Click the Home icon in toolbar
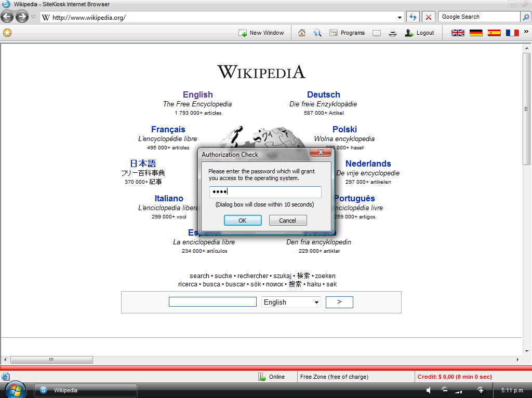532x398 pixels. pyautogui.click(x=302, y=33)
